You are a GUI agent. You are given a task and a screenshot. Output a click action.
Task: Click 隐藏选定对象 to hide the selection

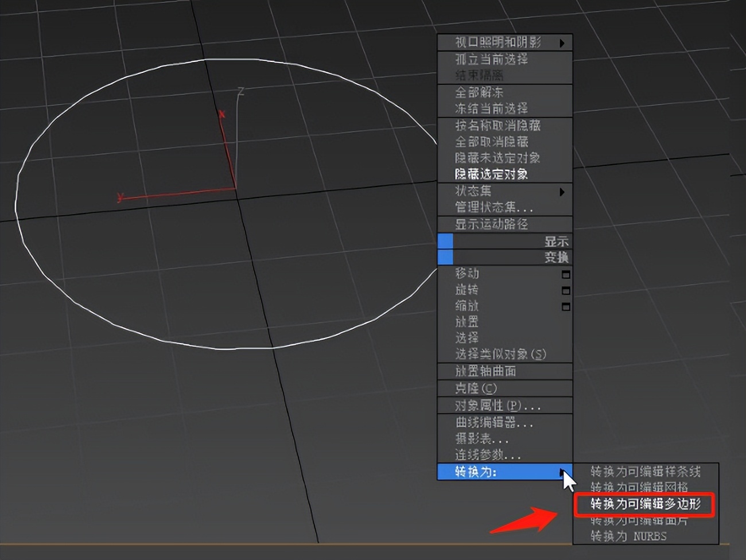pos(491,174)
